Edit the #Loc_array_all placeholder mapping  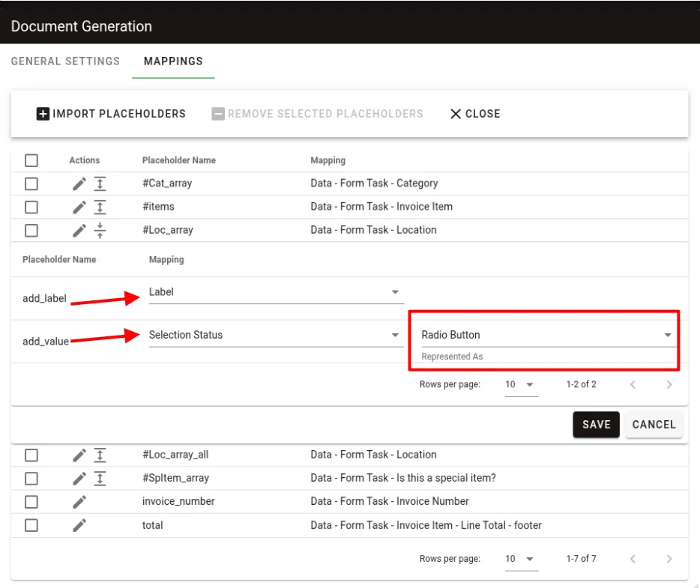[x=79, y=455]
